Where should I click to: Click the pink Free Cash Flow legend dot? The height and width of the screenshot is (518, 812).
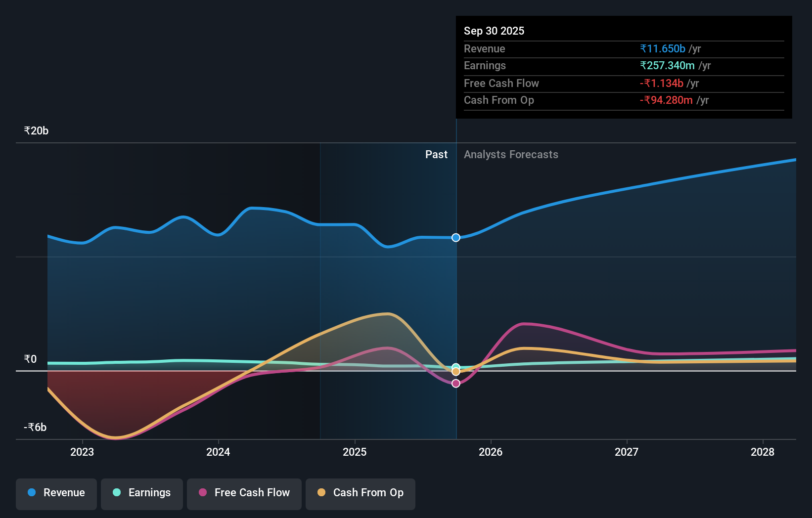tap(202, 493)
